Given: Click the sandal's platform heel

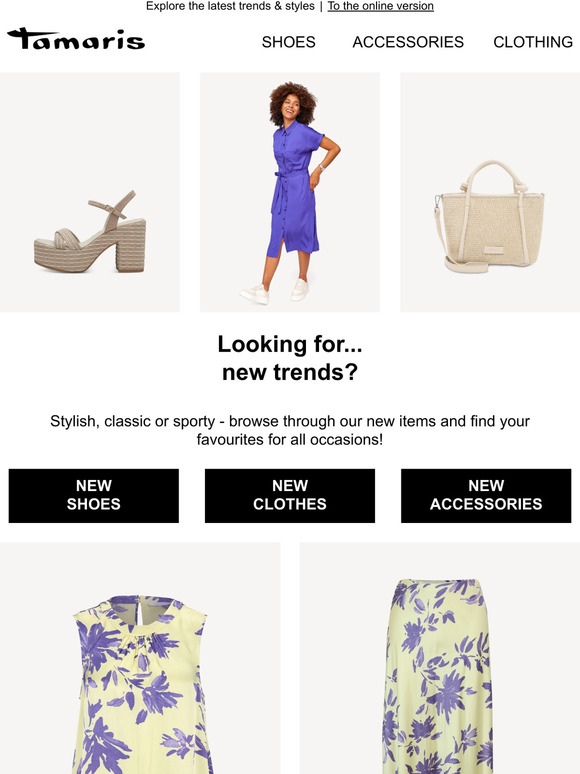Looking at the screenshot, I should pyautogui.click(x=131, y=245).
